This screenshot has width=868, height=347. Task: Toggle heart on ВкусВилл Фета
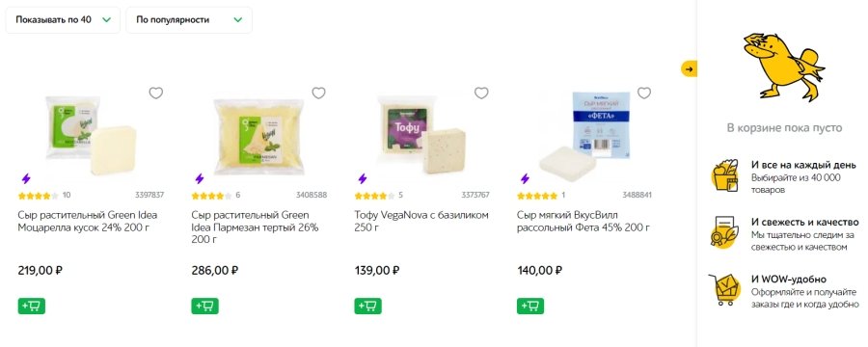tap(644, 93)
